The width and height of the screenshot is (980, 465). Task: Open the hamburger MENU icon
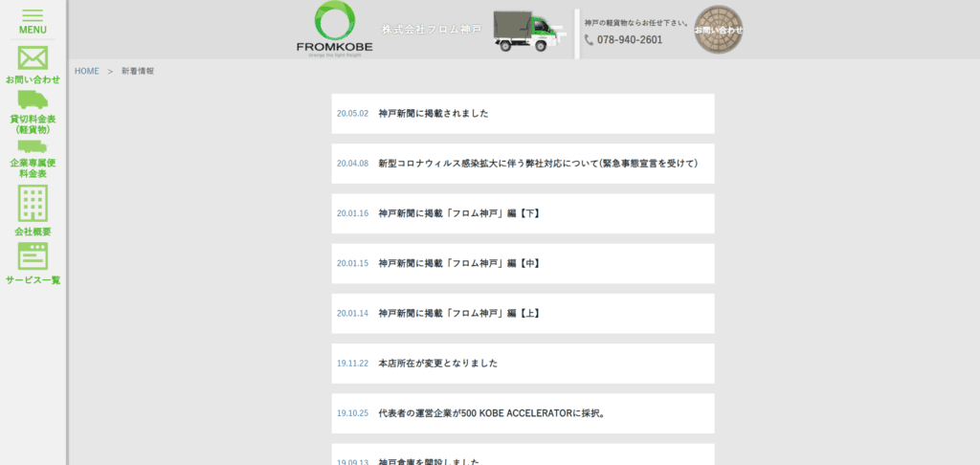coord(33,16)
